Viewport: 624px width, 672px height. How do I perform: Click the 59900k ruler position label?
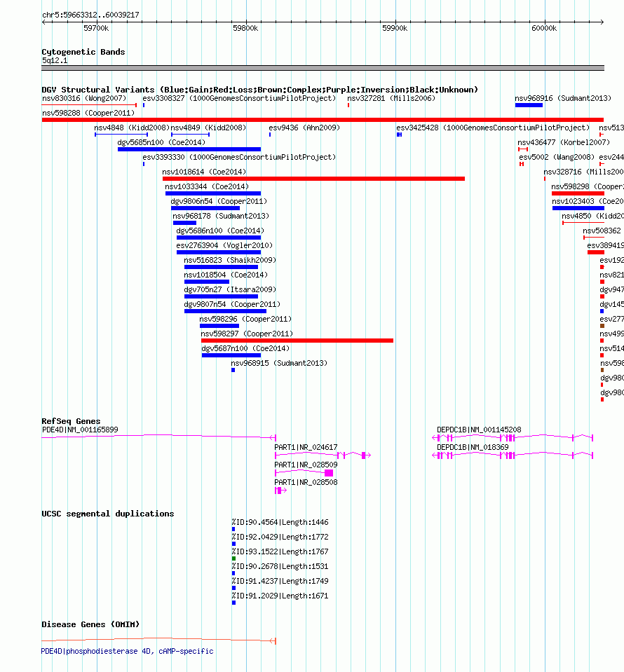(395, 28)
